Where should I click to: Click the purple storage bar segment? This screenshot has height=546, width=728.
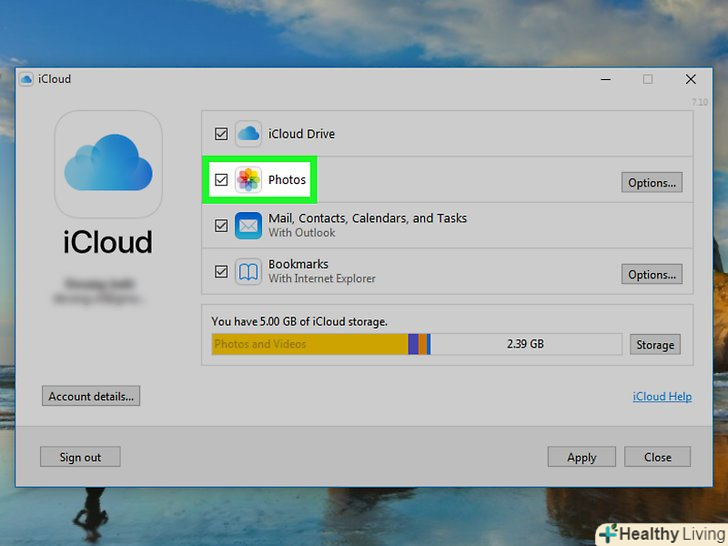(413, 344)
